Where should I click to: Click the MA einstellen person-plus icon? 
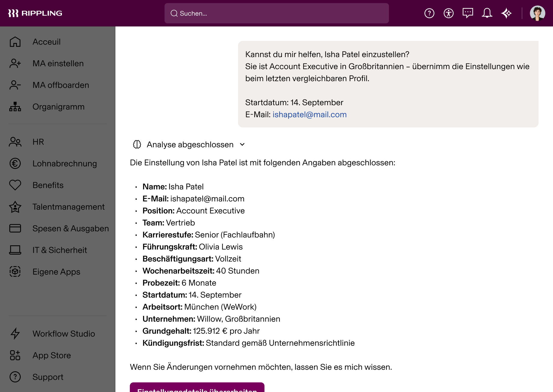pyautogui.click(x=15, y=63)
